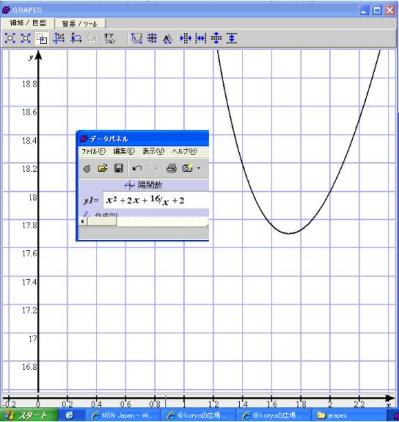Open the 編集 menu in data panel
This screenshot has height=422, width=399.
tap(124, 151)
